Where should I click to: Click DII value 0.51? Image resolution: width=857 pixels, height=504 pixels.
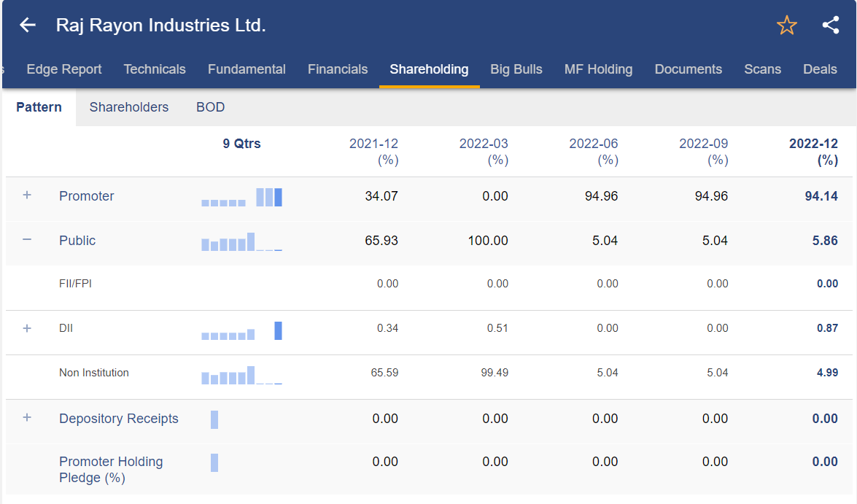[497, 328]
